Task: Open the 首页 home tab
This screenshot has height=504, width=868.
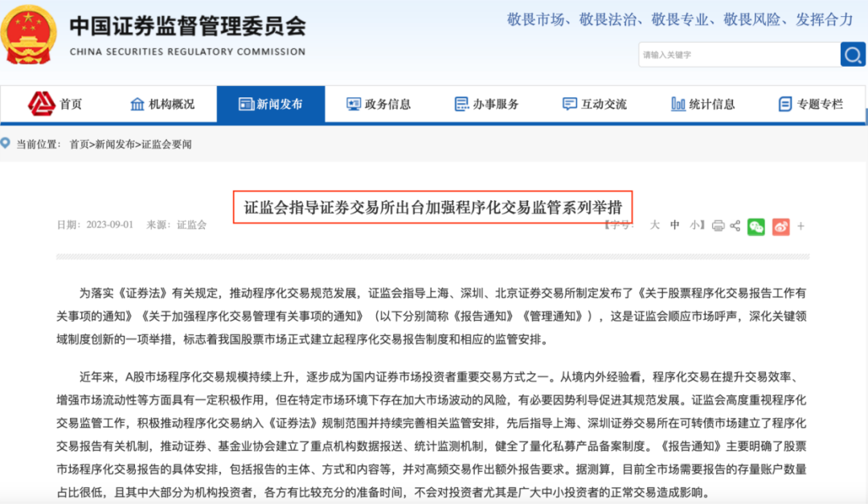Action: 55,104
